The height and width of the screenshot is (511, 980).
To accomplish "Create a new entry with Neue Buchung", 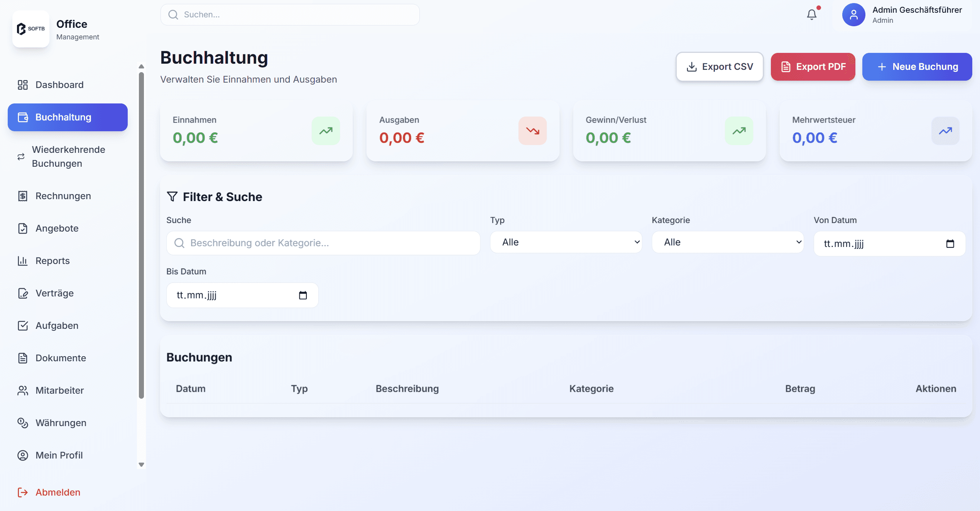I will (917, 67).
